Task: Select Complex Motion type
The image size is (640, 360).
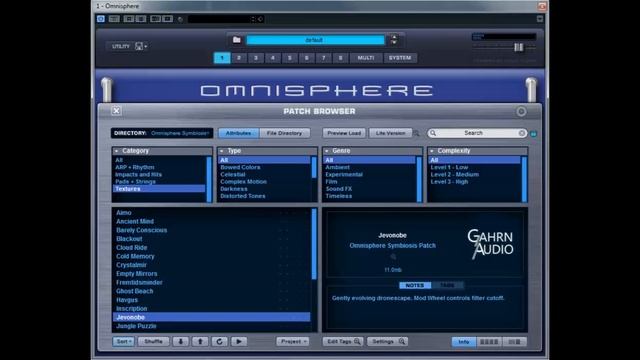Action: tap(243, 182)
